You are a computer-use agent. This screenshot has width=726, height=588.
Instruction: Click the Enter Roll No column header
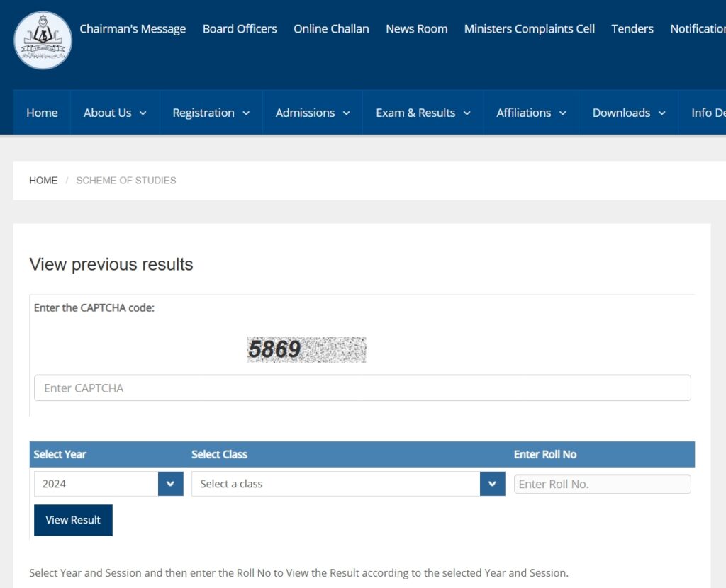point(545,454)
